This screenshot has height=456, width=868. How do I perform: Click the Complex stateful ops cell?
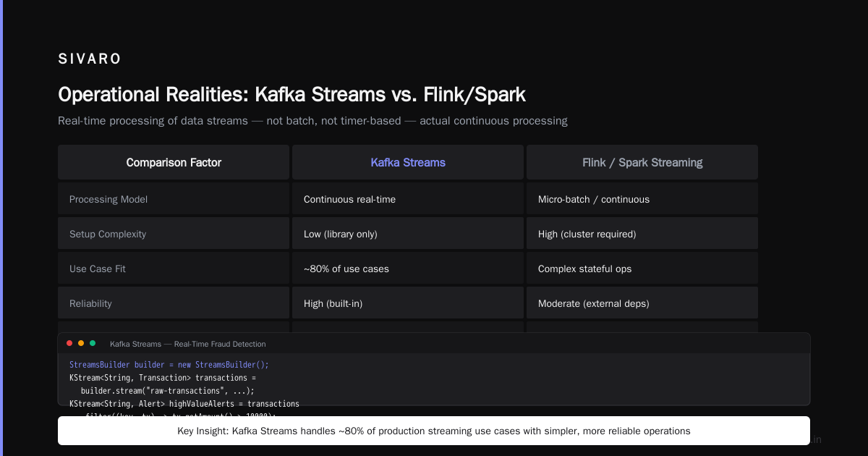pyautogui.click(x=642, y=269)
